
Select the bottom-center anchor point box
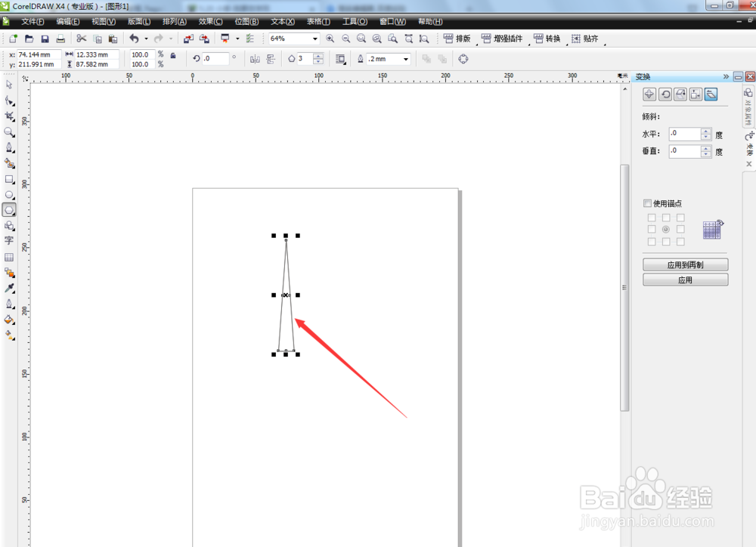tap(666, 242)
